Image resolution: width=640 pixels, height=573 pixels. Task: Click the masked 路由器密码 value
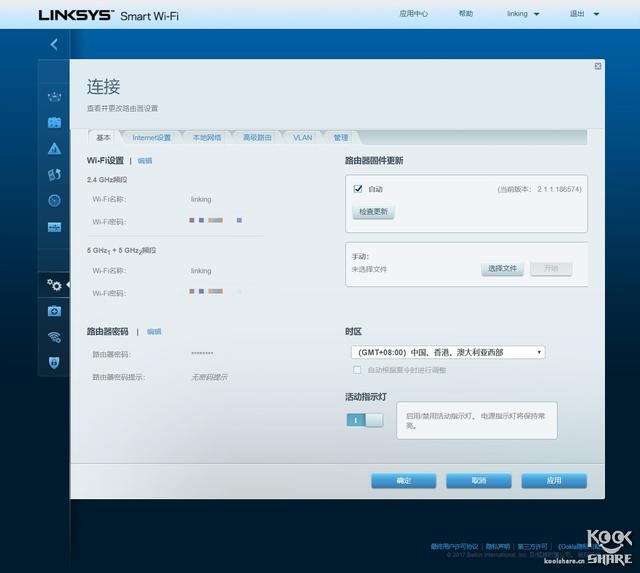pos(202,353)
